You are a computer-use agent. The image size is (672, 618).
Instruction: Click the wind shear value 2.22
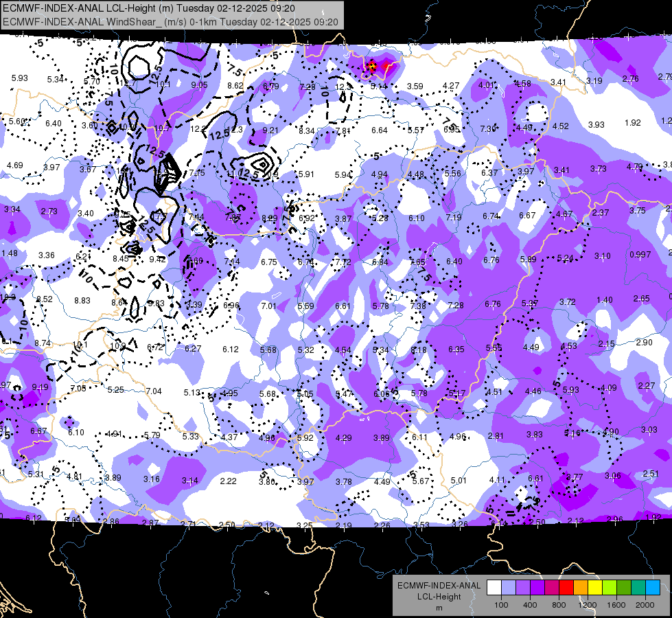228,481
